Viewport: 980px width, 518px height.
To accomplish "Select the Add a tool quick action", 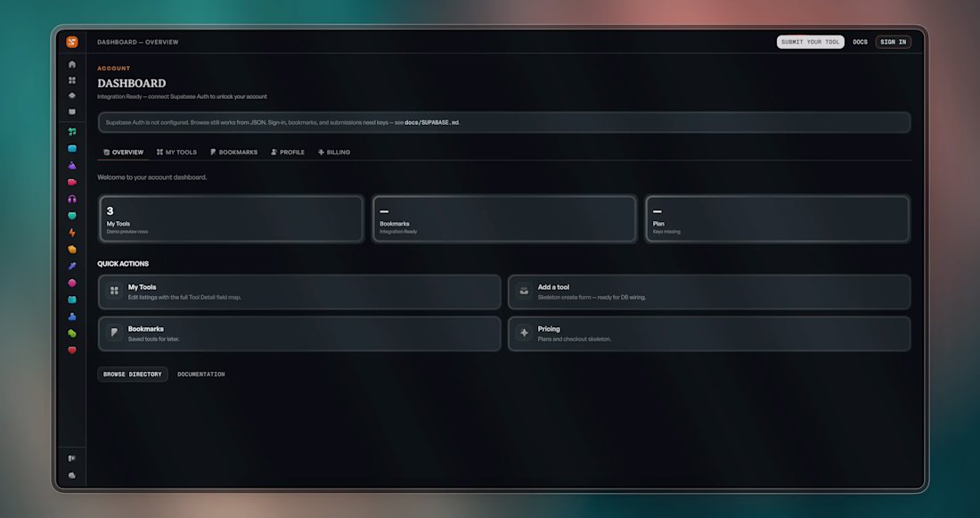I will (x=709, y=292).
